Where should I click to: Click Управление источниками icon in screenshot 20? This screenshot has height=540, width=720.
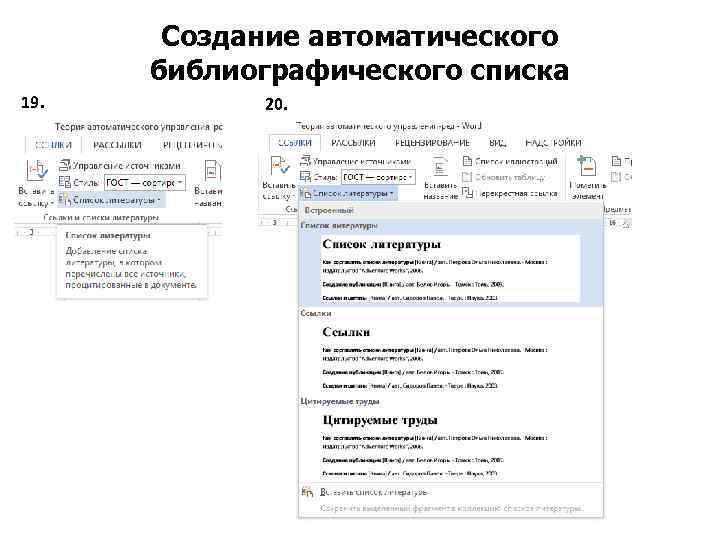[305, 161]
